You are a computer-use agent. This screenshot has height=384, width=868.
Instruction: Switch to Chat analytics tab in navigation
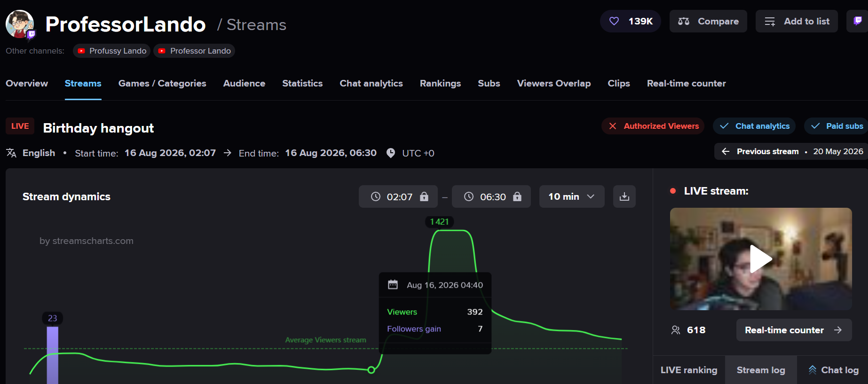coord(371,83)
